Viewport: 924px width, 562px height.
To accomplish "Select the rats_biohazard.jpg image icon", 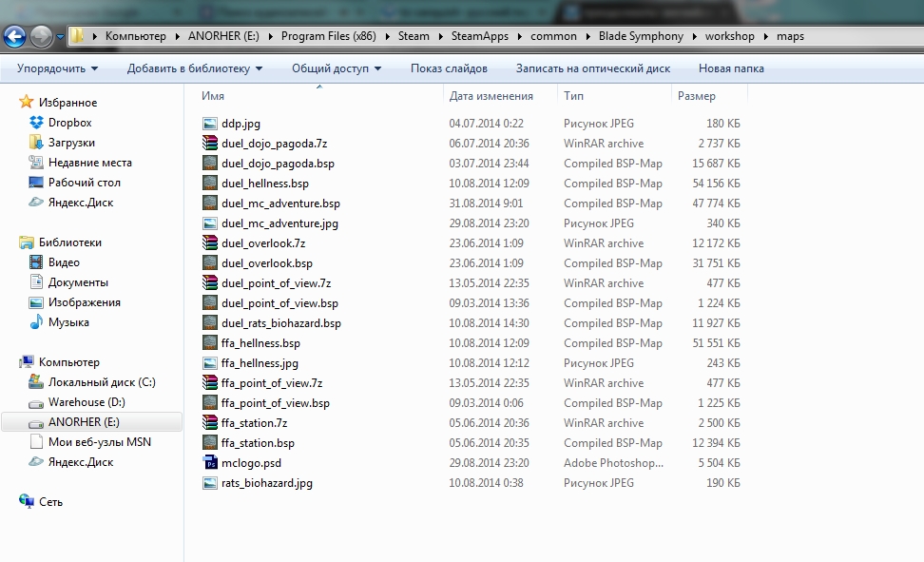I will (210, 483).
